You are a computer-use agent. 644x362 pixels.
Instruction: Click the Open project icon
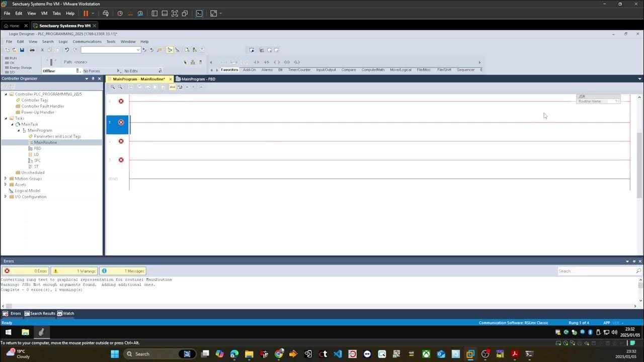tap(15, 50)
